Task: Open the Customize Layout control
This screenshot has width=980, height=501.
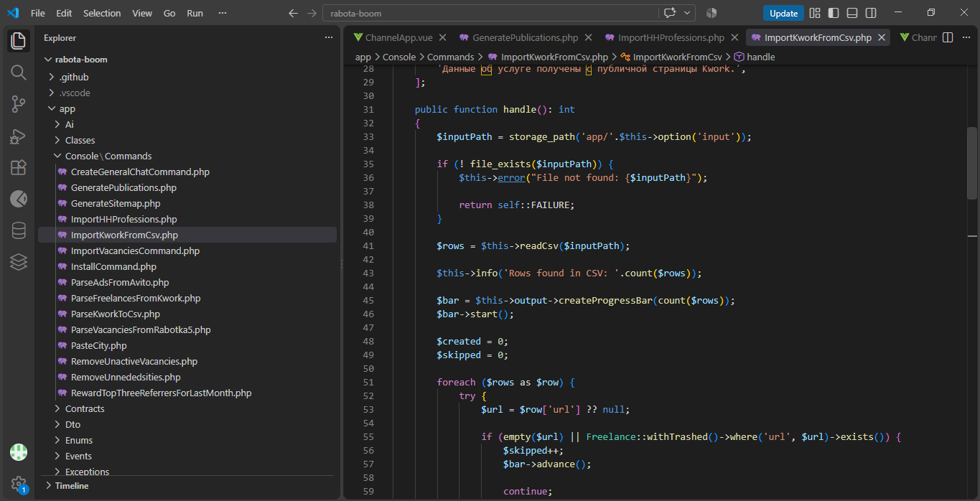Action: point(814,13)
